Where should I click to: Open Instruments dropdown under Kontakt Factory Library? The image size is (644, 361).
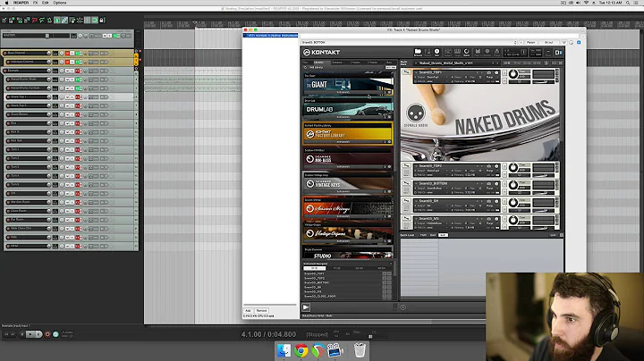tap(343, 142)
